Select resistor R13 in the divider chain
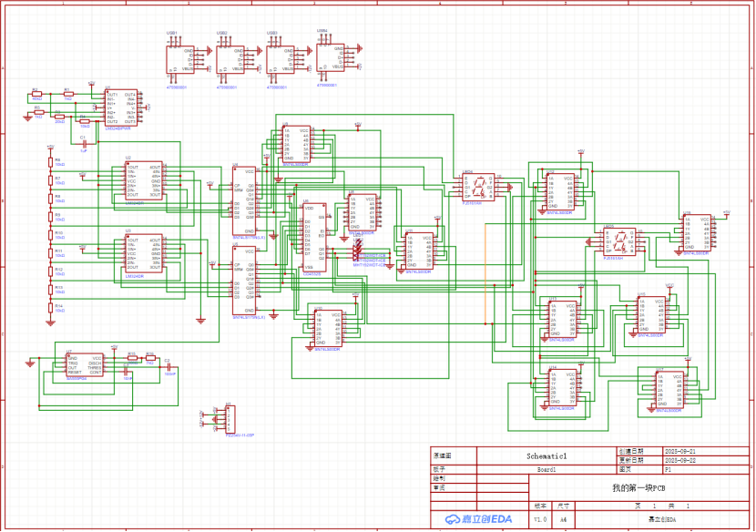Image resolution: width=756 pixels, height=532 pixels. tap(50, 290)
